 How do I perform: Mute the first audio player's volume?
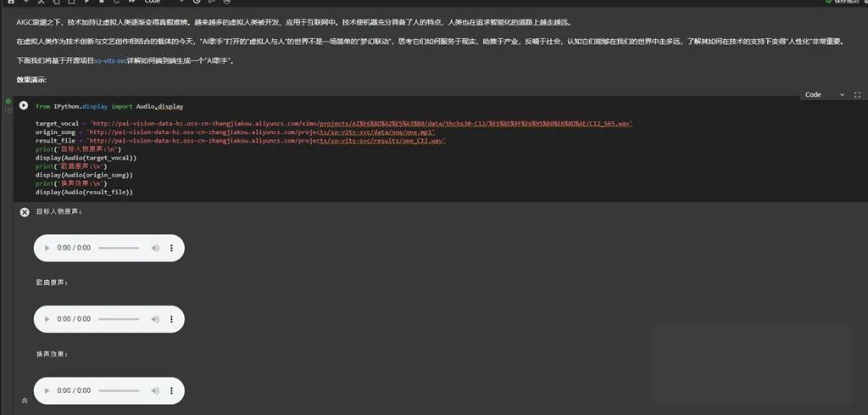[x=155, y=248]
